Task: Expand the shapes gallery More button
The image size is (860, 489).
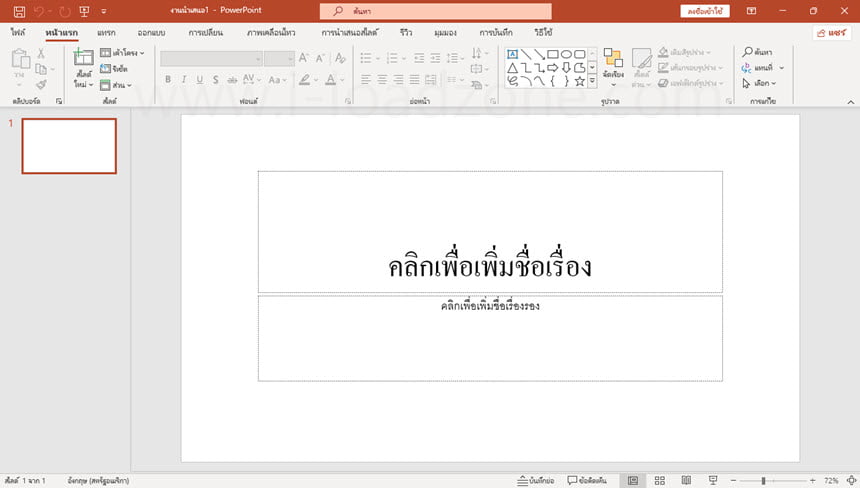Action: tap(592, 81)
